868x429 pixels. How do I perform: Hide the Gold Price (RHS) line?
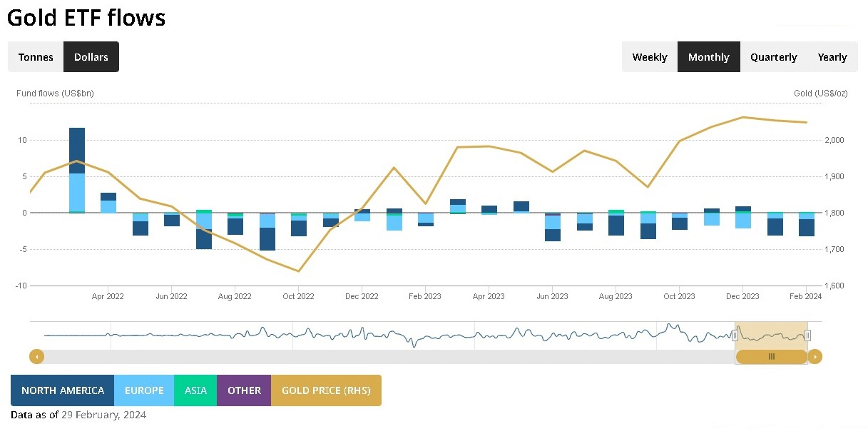coord(326,390)
